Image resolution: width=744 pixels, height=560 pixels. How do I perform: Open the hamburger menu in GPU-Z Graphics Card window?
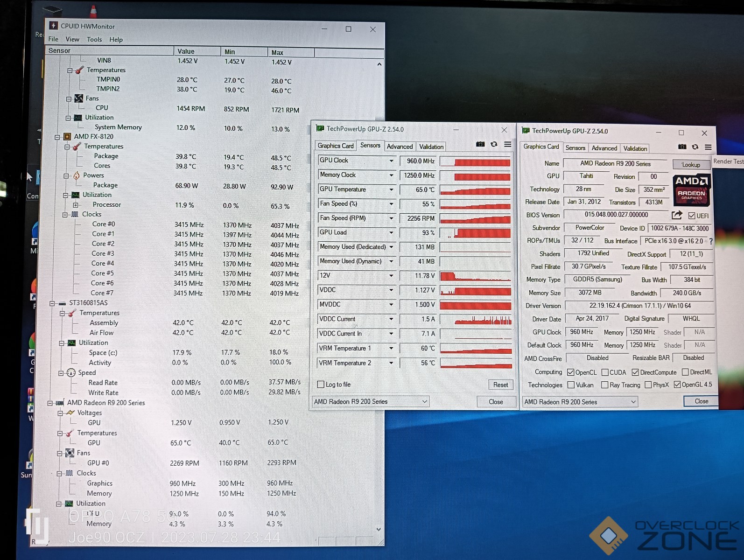[708, 147]
